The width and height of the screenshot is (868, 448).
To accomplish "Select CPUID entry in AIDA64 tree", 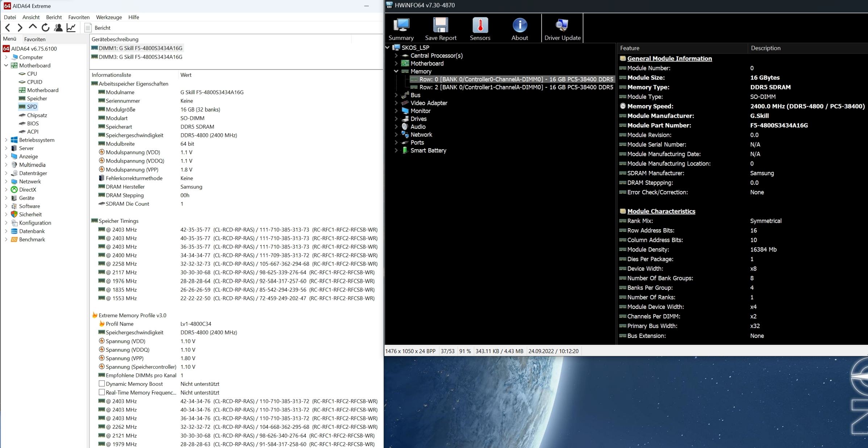I will click(34, 82).
